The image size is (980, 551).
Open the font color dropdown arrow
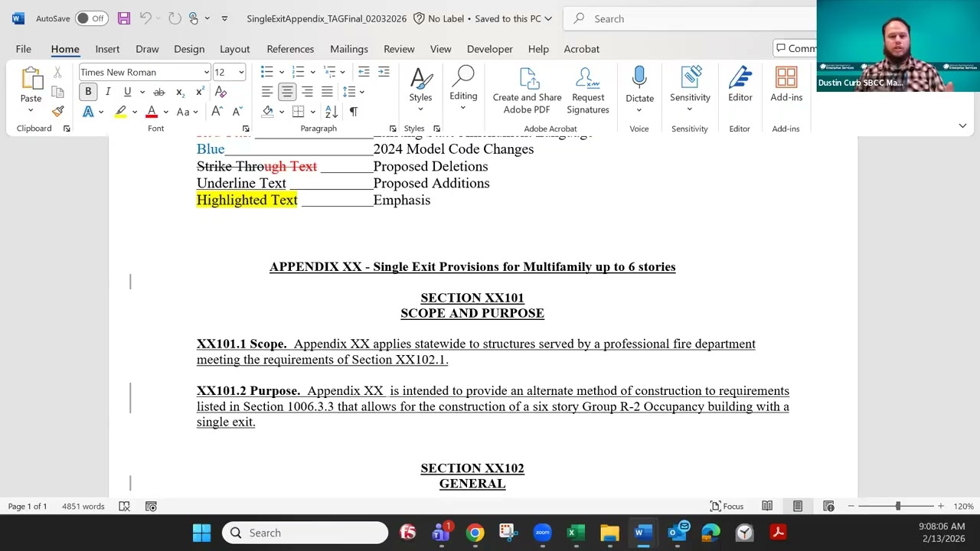point(165,112)
